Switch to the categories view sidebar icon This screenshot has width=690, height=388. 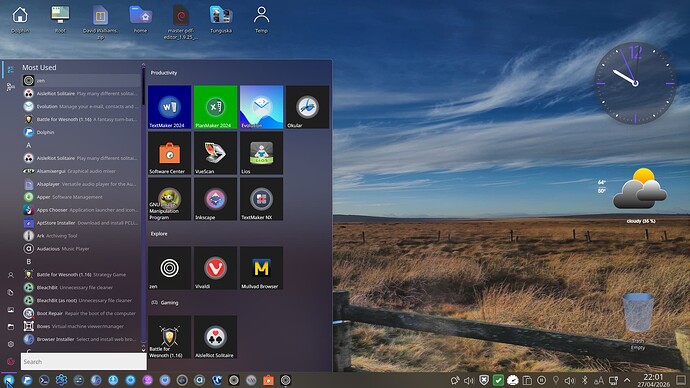pos(11,87)
